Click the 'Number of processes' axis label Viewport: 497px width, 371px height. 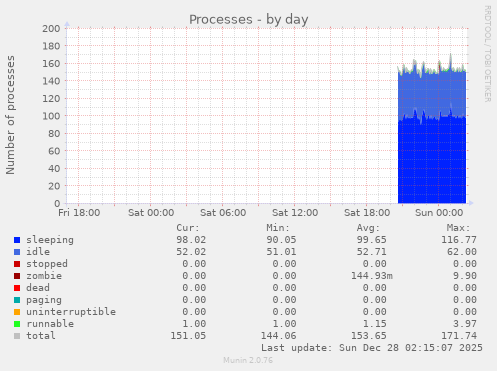(x=10, y=115)
